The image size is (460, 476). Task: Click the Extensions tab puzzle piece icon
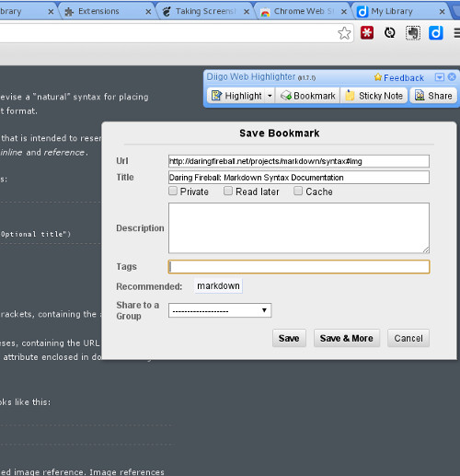click(69, 12)
